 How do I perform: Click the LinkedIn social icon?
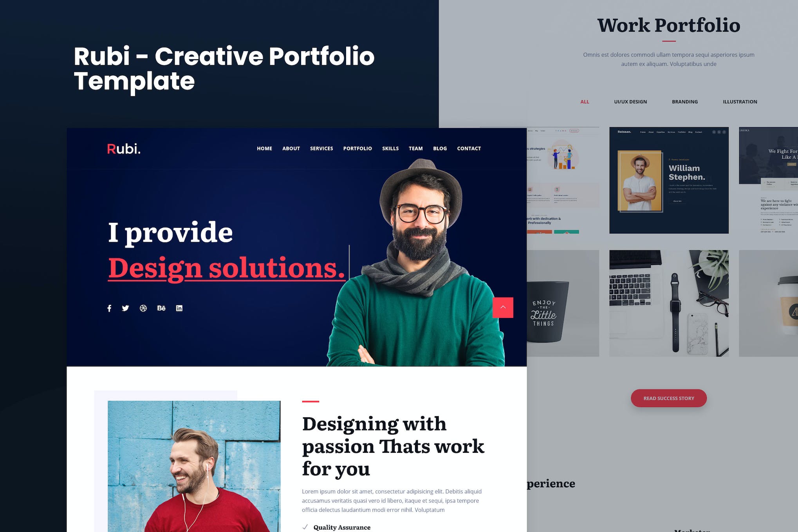[179, 309]
